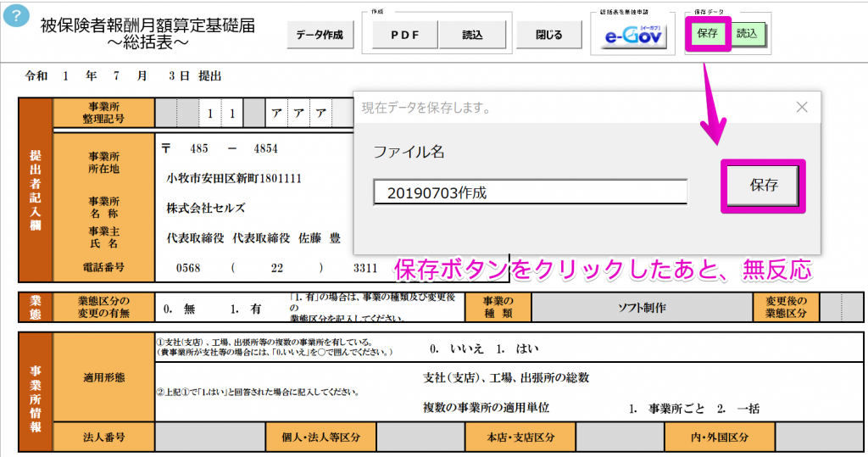Select the 0. 無 option for 業態区分
The height and width of the screenshot is (457, 868).
pyautogui.click(x=181, y=310)
